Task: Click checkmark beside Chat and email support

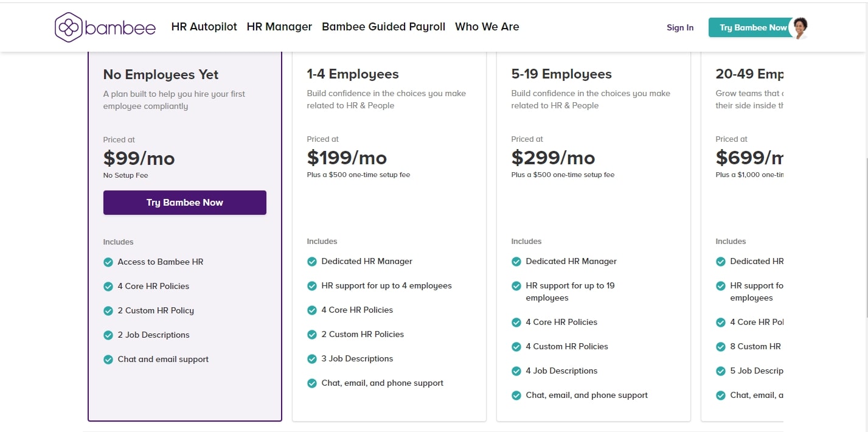Action: (109, 359)
